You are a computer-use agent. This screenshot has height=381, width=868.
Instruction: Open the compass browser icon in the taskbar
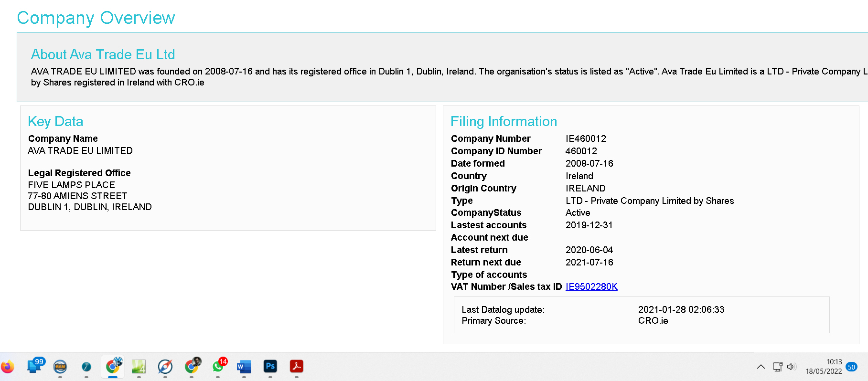click(165, 367)
